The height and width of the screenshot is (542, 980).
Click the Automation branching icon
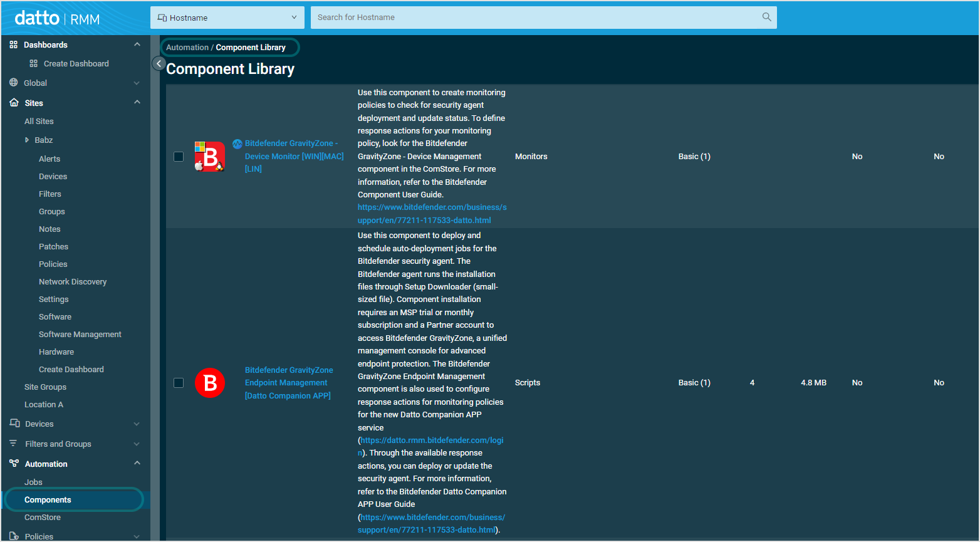coord(13,464)
